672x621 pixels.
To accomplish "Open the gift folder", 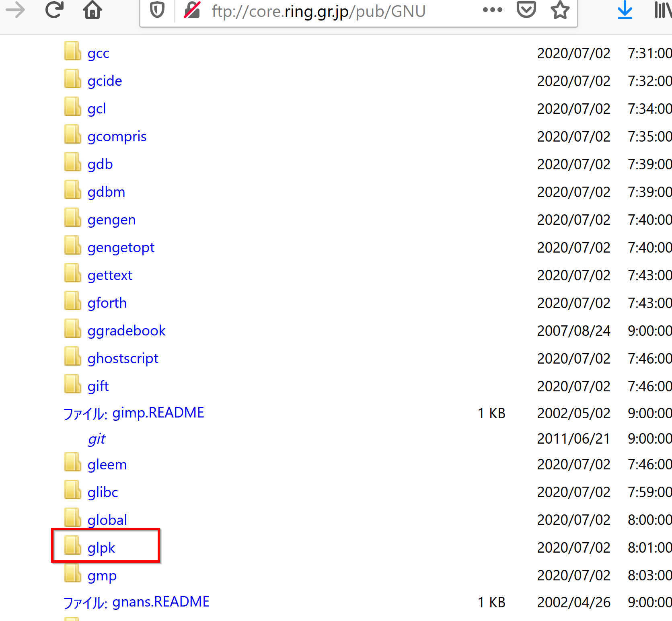I will tap(98, 386).
